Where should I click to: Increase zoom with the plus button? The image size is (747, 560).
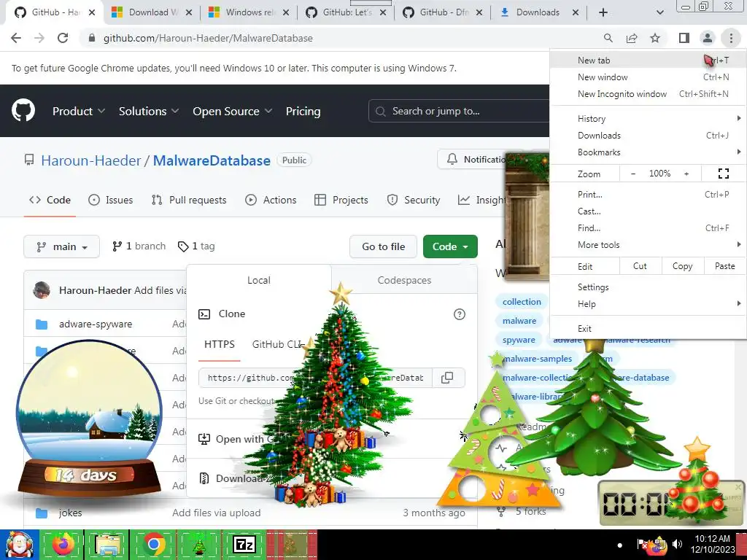[x=686, y=174]
